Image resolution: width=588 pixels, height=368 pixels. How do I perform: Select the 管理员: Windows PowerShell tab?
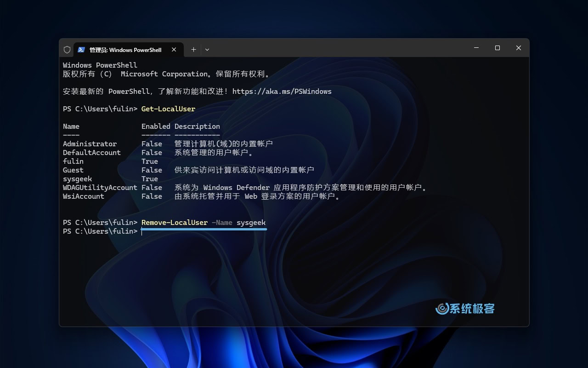click(x=128, y=50)
